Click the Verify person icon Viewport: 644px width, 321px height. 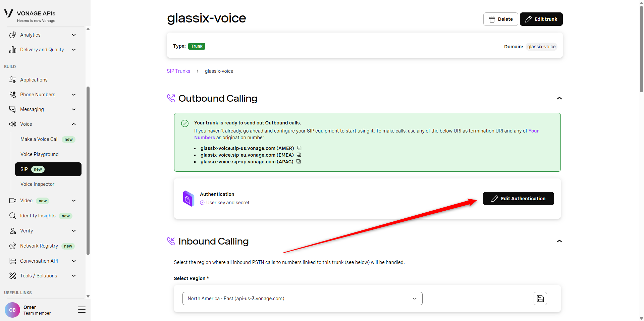click(13, 231)
